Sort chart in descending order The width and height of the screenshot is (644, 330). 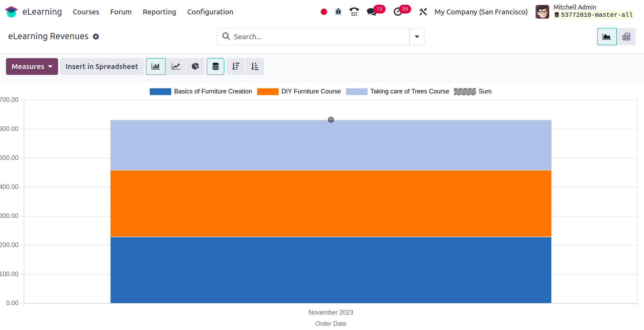pos(236,66)
